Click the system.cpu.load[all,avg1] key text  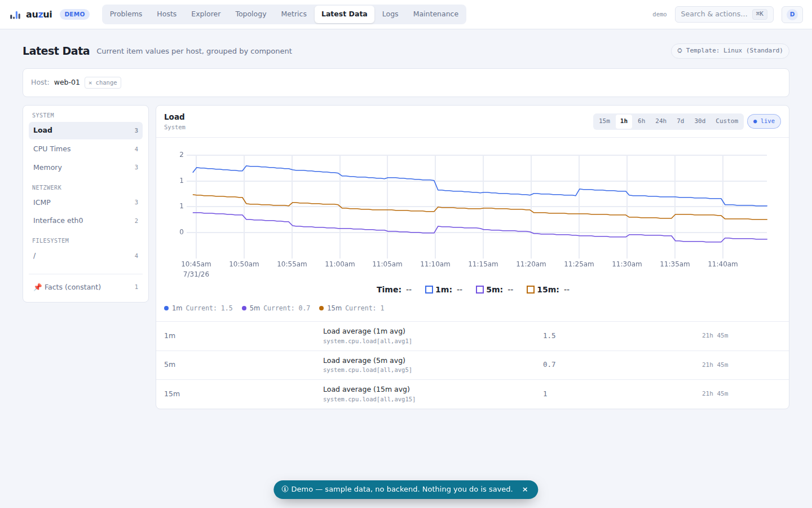(368, 341)
